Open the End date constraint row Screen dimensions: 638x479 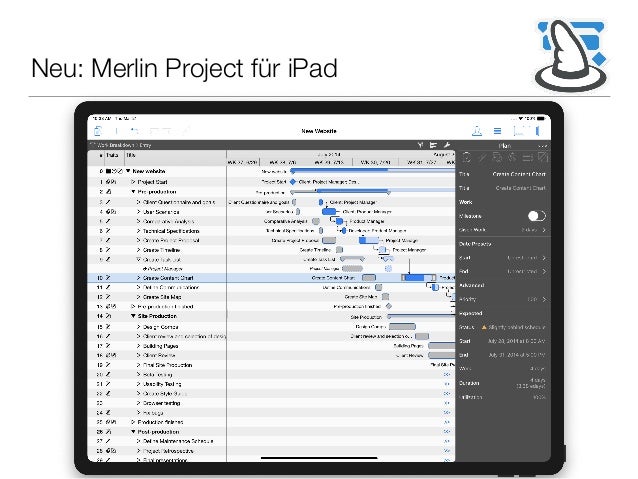[x=503, y=271]
